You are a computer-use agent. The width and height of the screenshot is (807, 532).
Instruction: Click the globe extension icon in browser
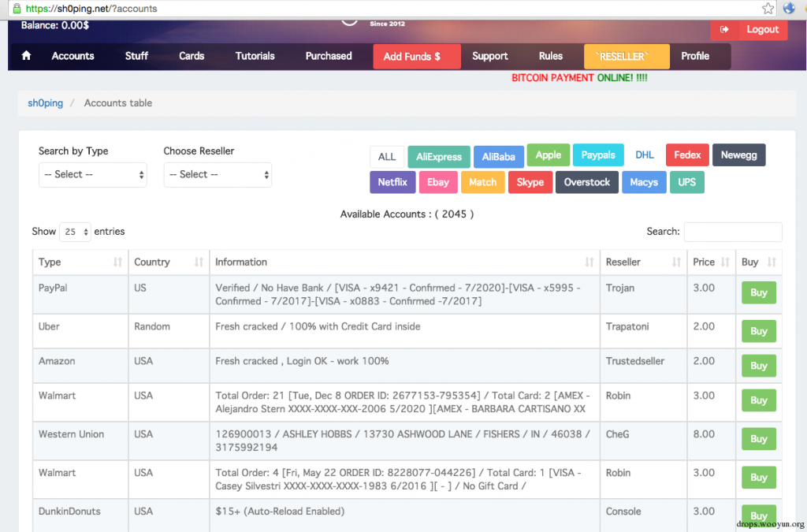[789, 9]
